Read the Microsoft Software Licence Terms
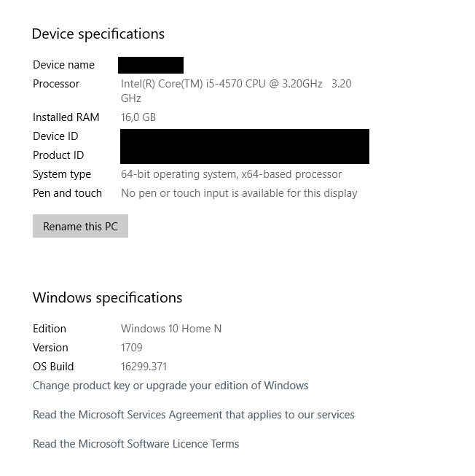Viewport: 475px width, 476px height. (x=136, y=444)
